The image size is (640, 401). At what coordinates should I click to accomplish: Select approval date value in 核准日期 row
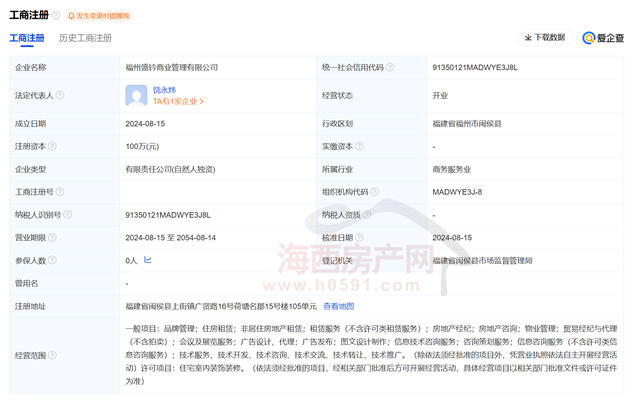pos(452,238)
